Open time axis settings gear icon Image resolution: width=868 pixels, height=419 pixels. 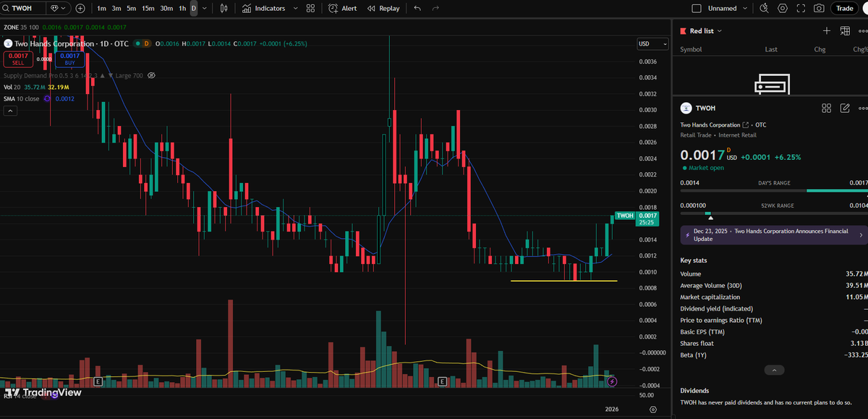point(653,410)
